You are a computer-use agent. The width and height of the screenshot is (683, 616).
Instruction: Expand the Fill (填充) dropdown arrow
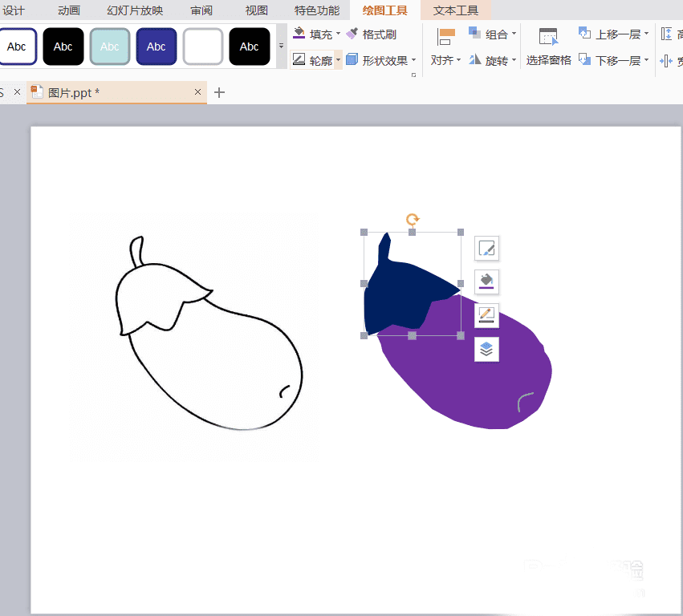(x=339, y=34)
